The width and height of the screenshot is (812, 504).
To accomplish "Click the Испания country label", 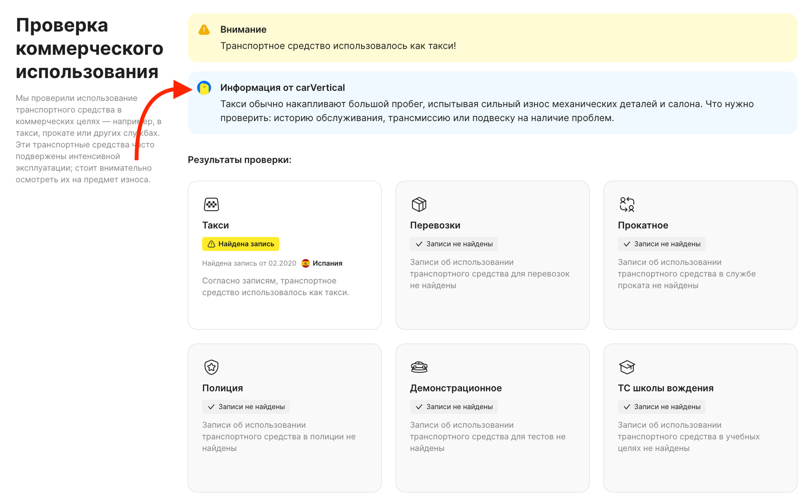I will (327, 263).
